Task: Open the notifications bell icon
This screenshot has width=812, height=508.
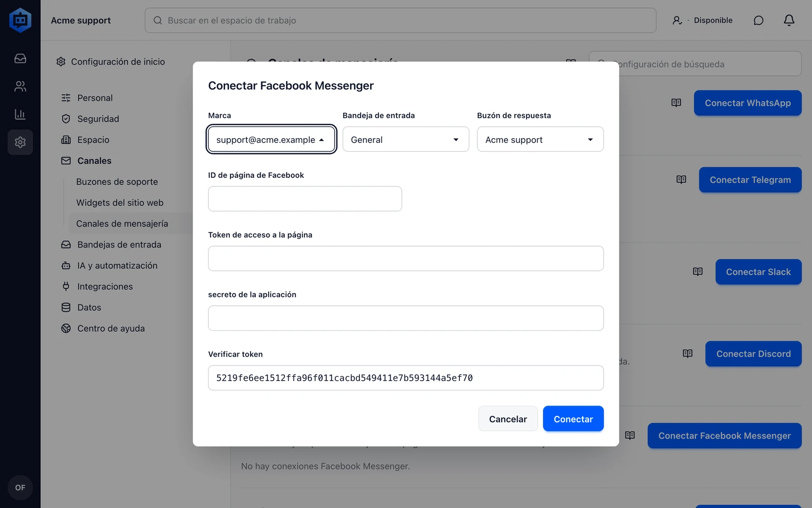Action: 789,20
